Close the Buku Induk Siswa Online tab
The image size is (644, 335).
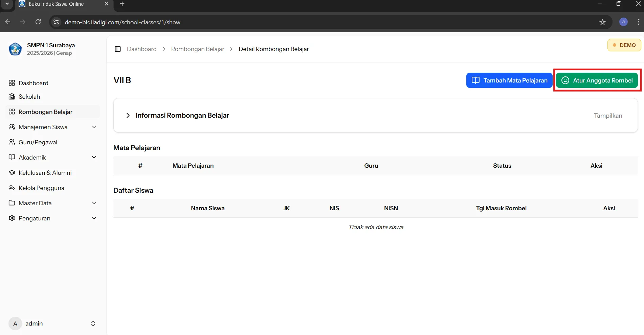click(x=107, y=4)
